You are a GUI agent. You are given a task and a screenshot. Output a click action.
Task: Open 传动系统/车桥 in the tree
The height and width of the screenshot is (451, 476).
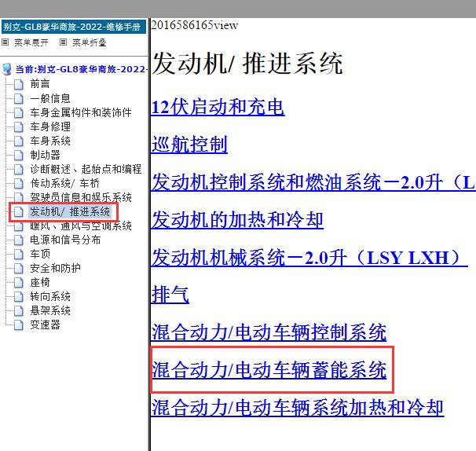[x=64, y=183]
